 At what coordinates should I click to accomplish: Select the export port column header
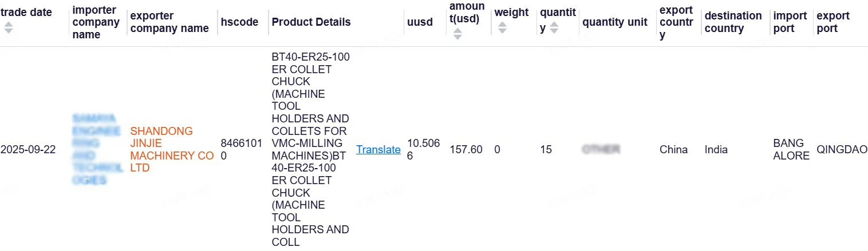833,22
